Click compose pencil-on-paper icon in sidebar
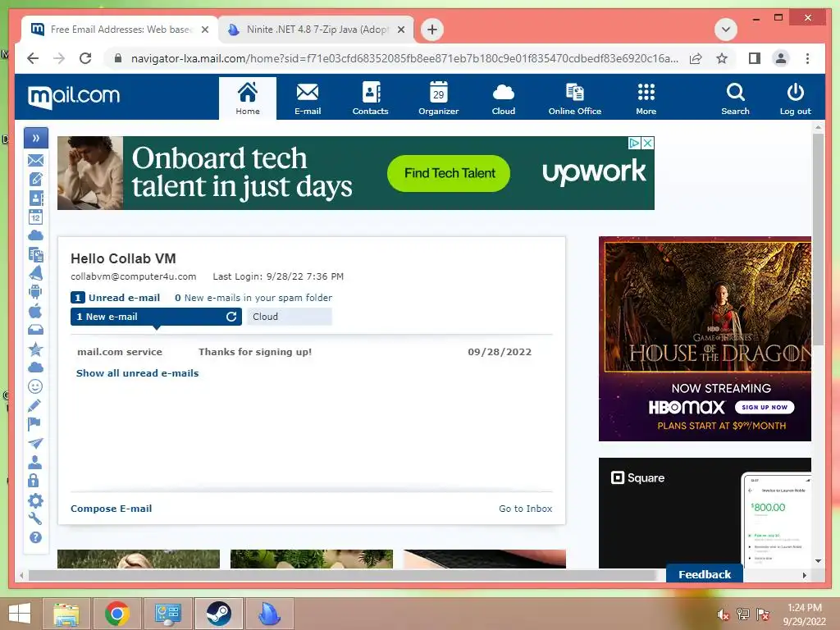Screen dimensions: 840x630 point(36,179)
